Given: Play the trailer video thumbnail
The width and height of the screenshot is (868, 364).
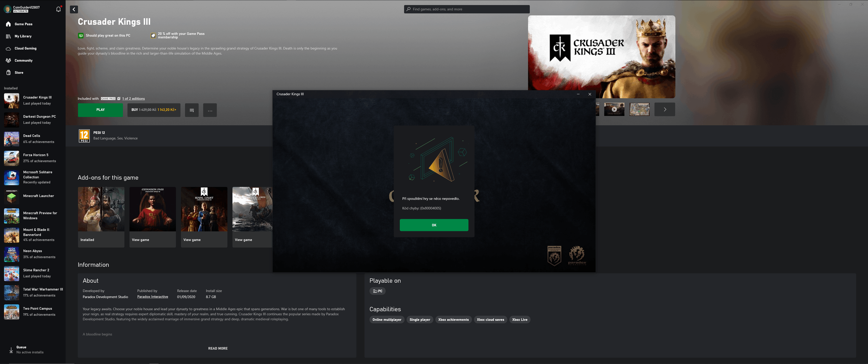Looking at the screenshot, I should [614, 109].
